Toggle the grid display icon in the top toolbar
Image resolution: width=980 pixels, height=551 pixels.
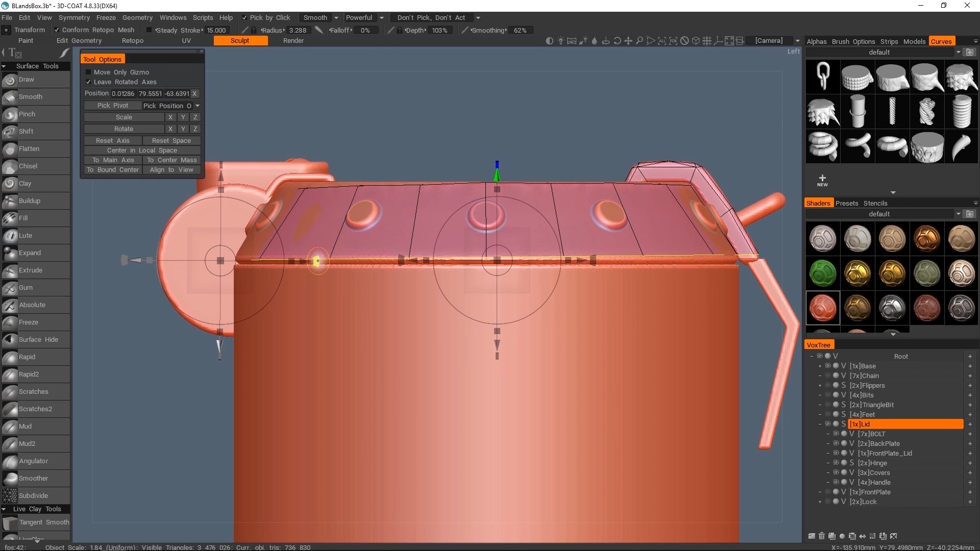point(707,40)
